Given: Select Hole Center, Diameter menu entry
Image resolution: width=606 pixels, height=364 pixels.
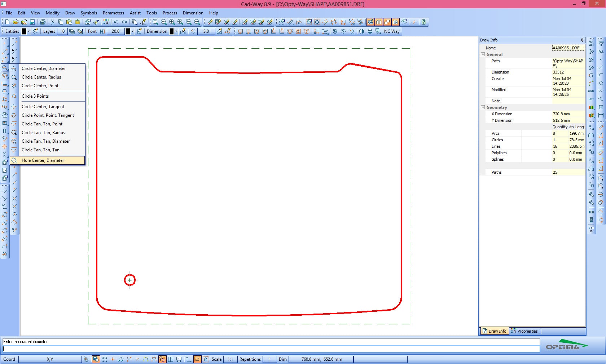Looking at the screenshot, I should [43, 160].
